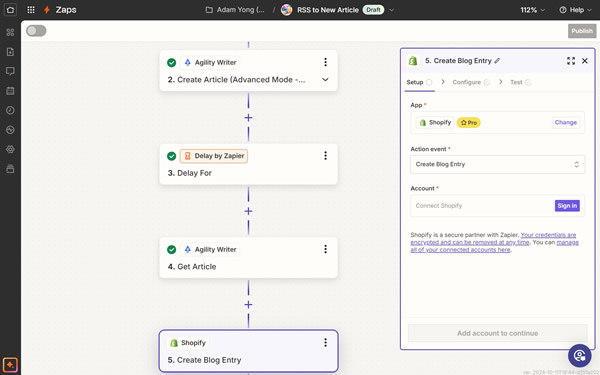
Task: Open the calendar icon in left sidebar
Action: (10, 91)
